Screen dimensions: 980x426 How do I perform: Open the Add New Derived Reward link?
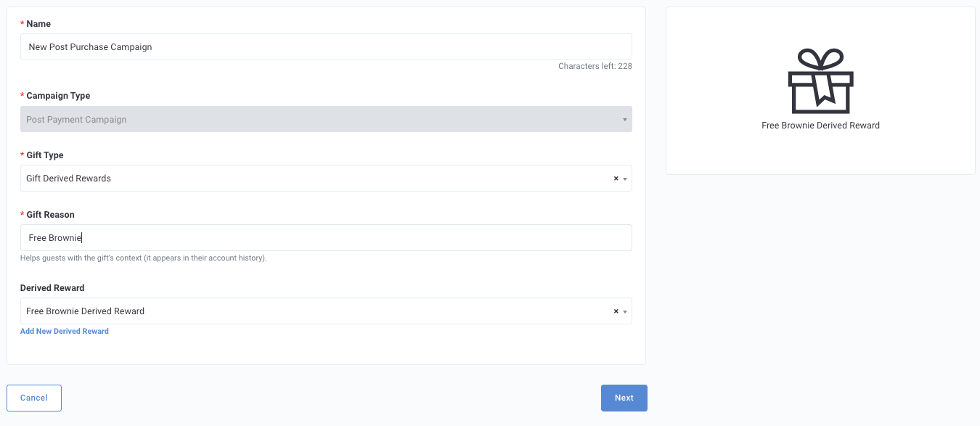tap(65, 332)
